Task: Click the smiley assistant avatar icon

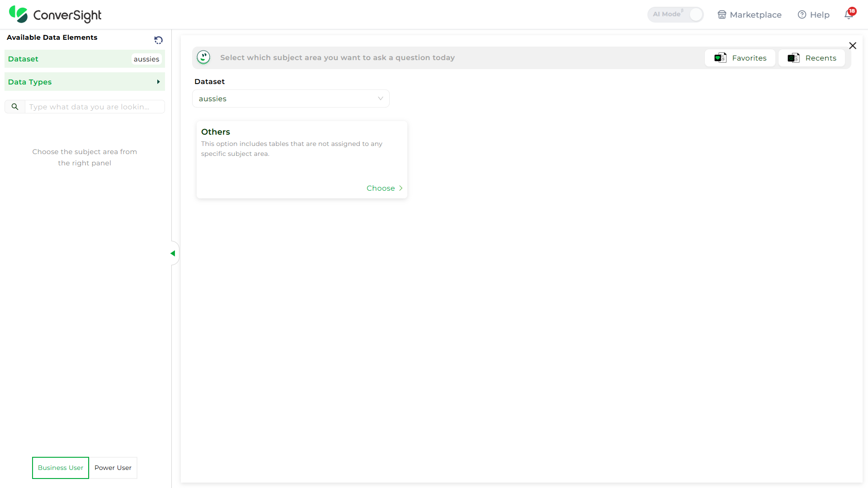Action: 203,57
